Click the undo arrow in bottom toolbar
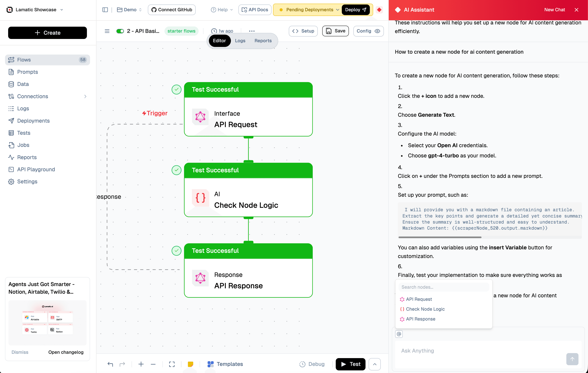This screenshot has height=373, width=588. point(110,364)
